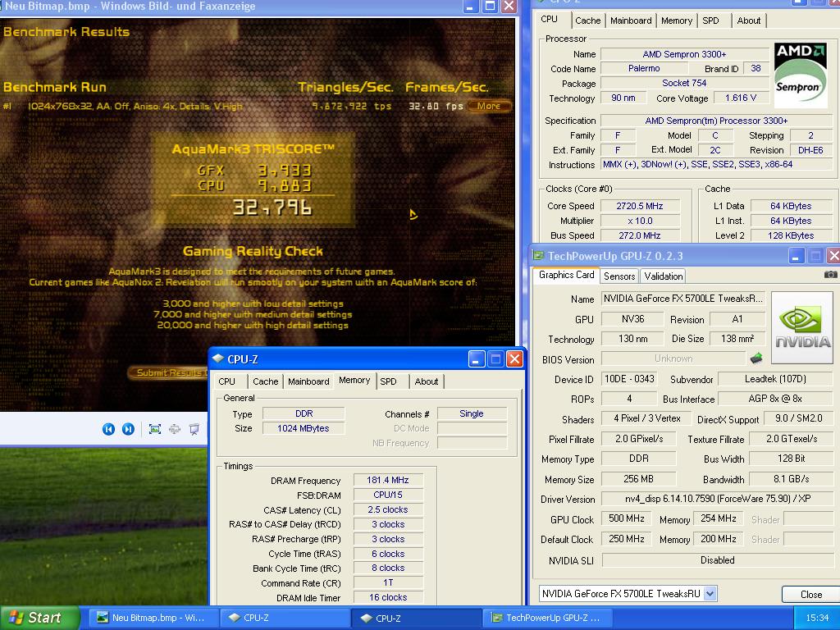Click FSB:DRAM value CPU/15
Image resolution: width=840 pixels, height=630 pixels.
[x=388, y=495]
